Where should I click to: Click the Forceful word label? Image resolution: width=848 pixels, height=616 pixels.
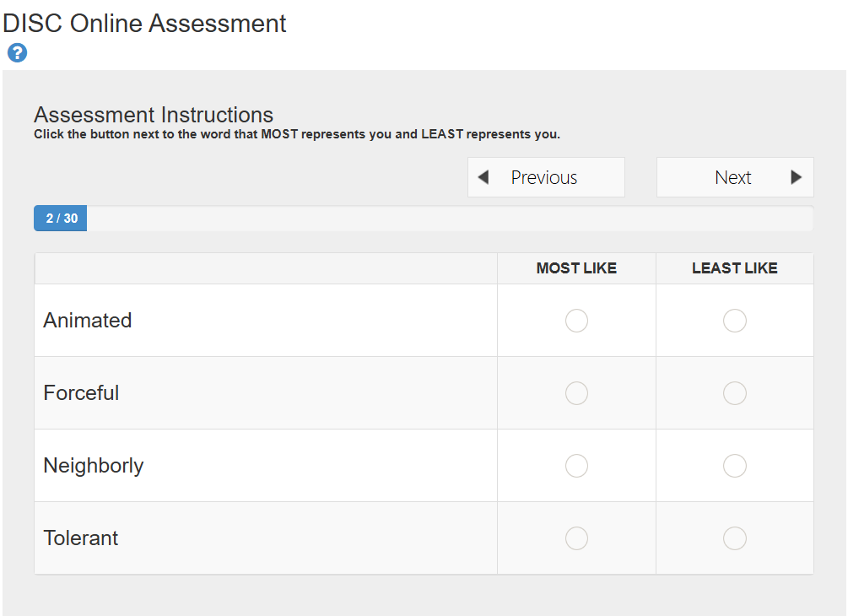tap(82, 393)
